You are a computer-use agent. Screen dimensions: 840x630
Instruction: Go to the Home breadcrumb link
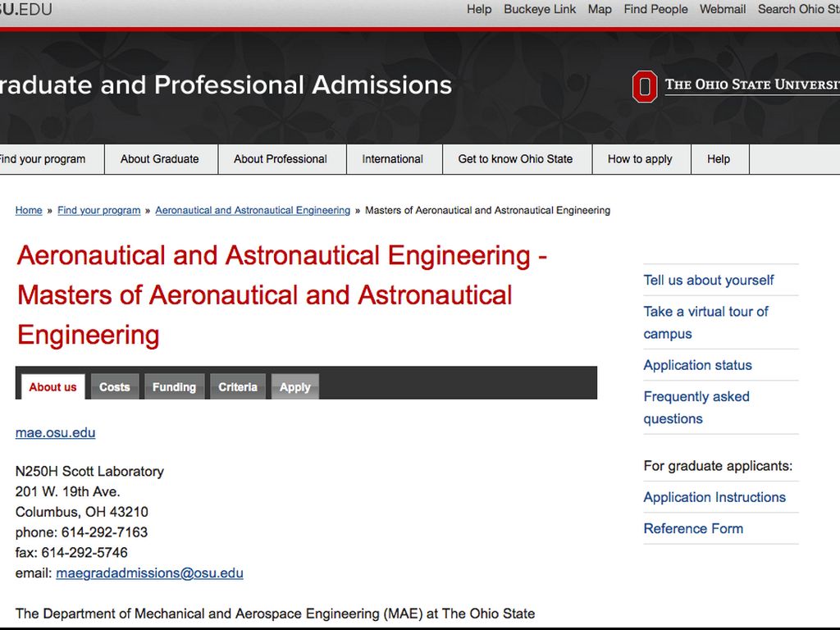(x=29, y=211)
